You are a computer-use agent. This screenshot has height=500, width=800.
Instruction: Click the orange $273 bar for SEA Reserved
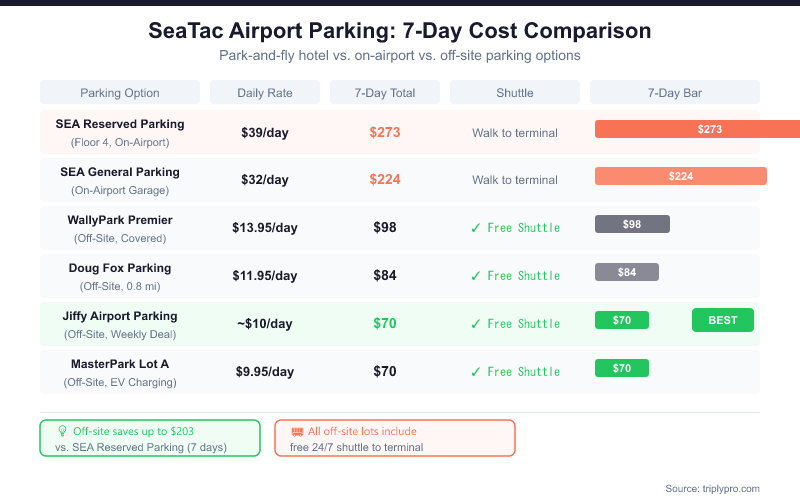tap(698, 129)
